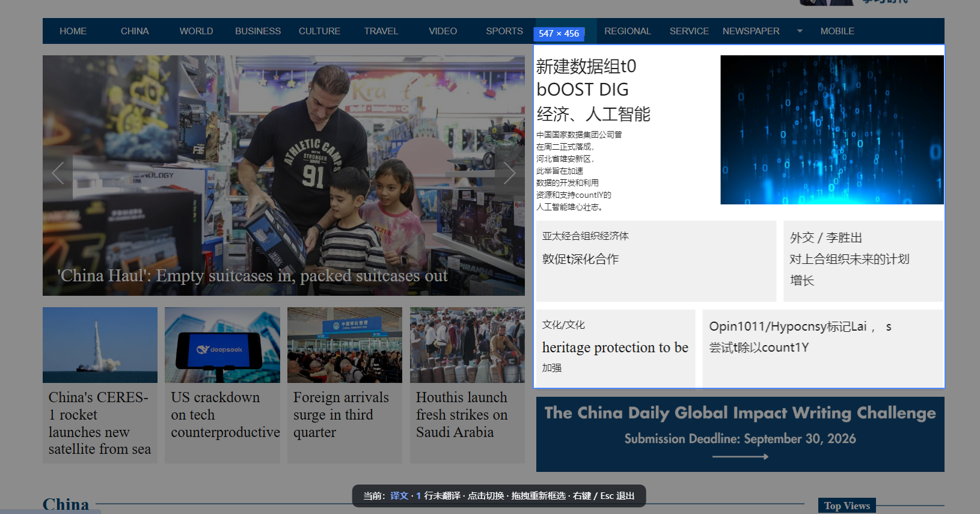Click the 行未翻译 text in the translation bar
The image size is (980, 514).
[x=442, y=496]
